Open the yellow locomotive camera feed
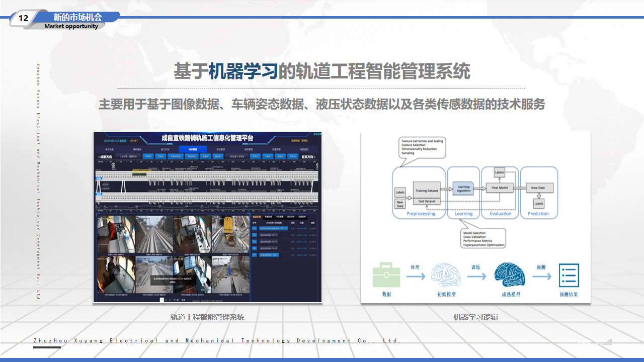644x362 pixels. [231, 235]
